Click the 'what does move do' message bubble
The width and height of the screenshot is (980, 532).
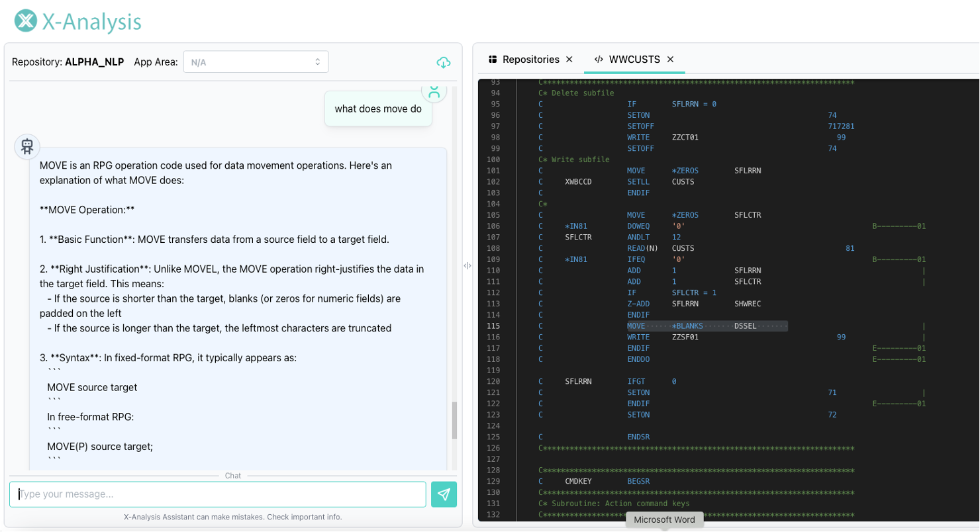coord(378,109)
